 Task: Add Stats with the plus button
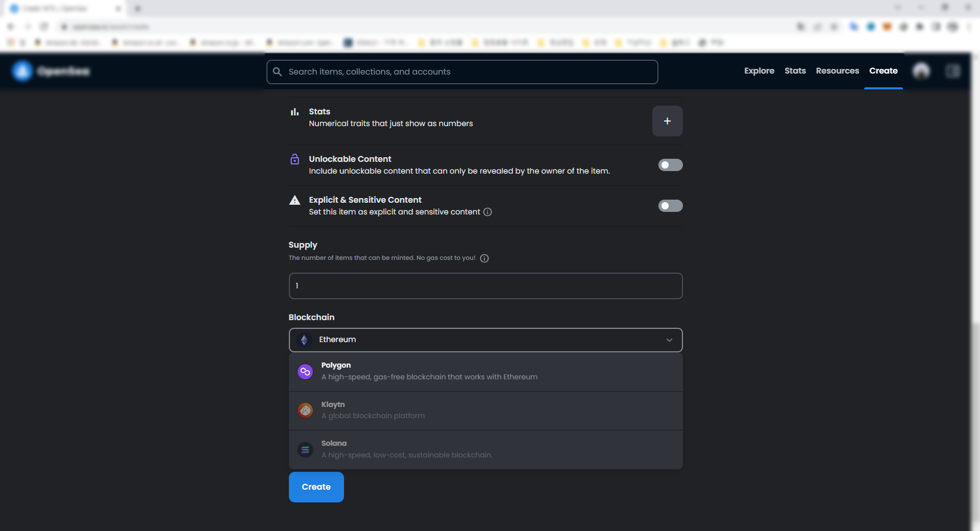click(667, 121)
